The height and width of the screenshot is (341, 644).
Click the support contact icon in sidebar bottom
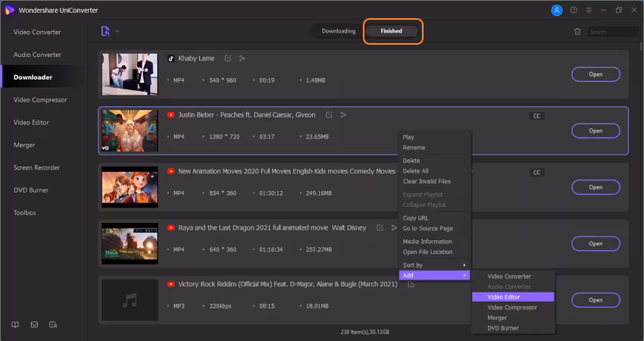coord(53,324)
